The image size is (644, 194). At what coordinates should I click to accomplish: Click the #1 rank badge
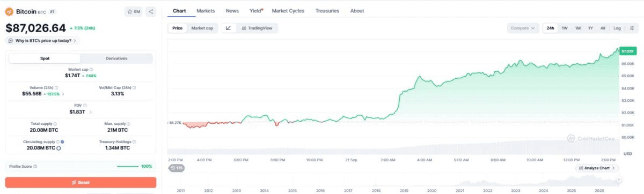[52, 11]
